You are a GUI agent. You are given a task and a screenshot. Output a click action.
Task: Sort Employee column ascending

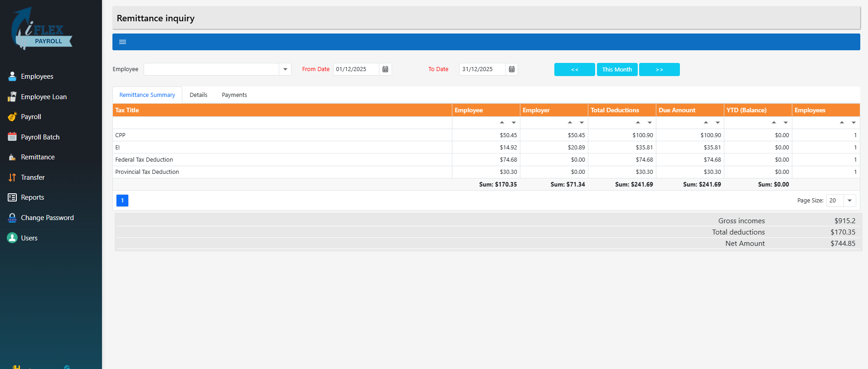tap(502, 122)
